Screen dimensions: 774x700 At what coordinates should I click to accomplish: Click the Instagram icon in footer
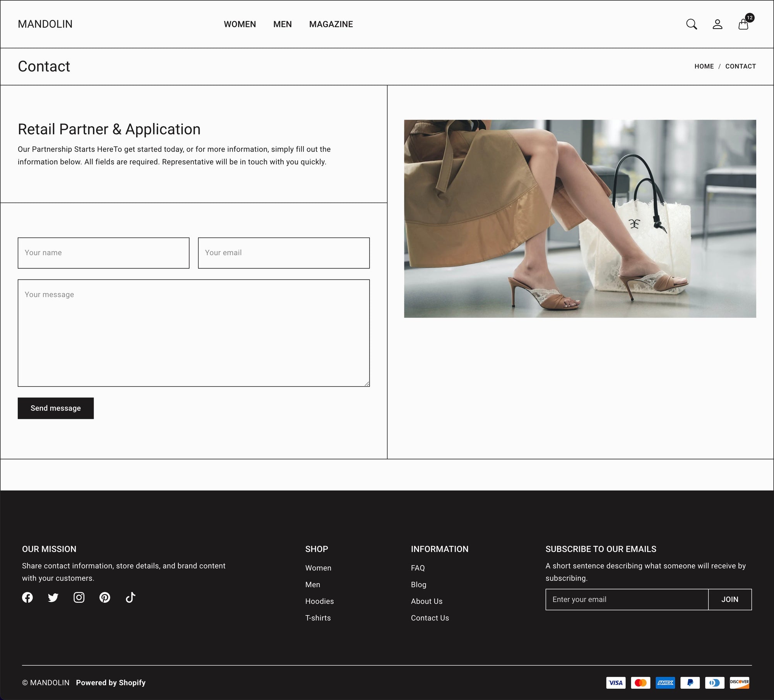point(79,598)
